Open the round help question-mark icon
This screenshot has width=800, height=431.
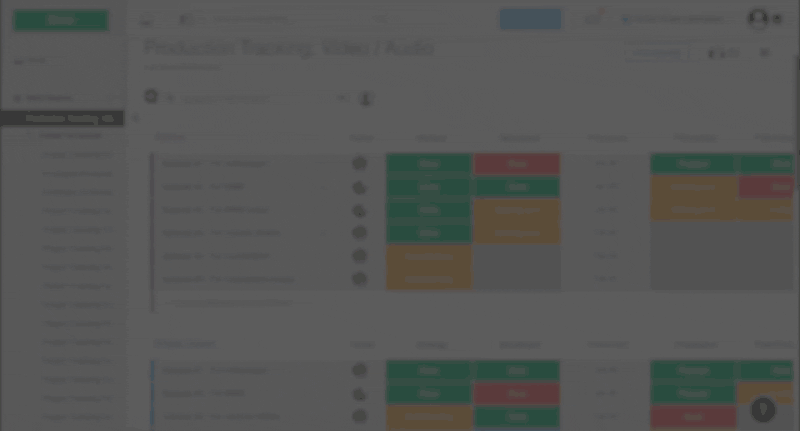pyautogui.click(x=763, y=409)
